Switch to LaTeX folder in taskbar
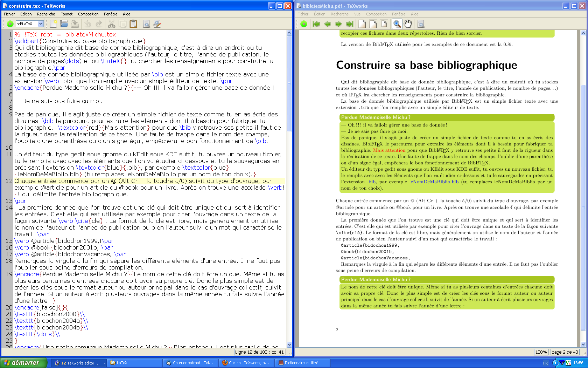 pos(135,363)
